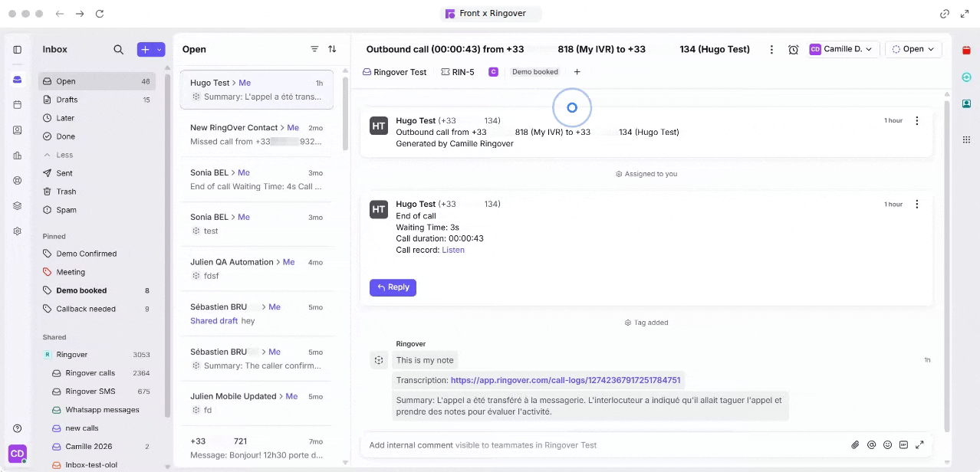Image resolution: width=980 pixels, height=472 pixels.
Task: Select the Drafts folder
Action: coord(98,100)
